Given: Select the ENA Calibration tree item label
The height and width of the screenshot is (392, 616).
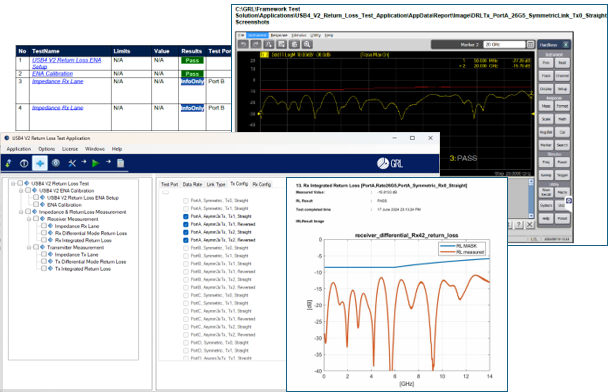Looking at the screenshot, I should pyautogui.click(x=64, y=205).
